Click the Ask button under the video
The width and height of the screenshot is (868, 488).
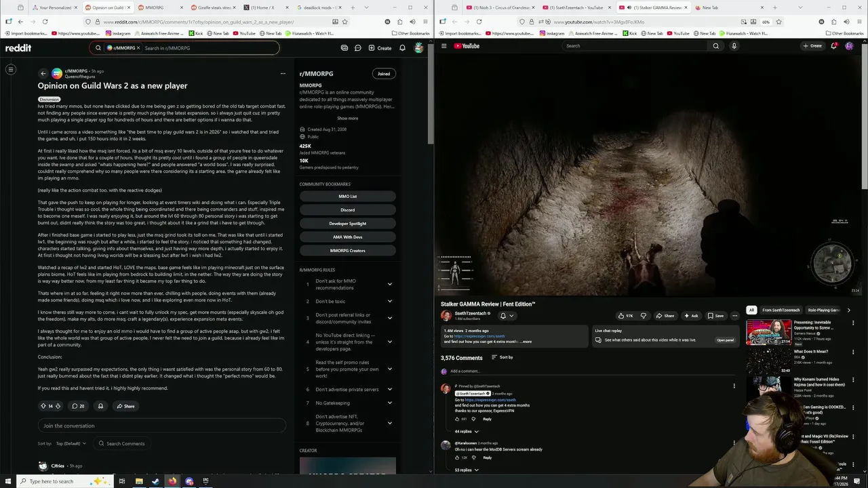pos(690,316)
